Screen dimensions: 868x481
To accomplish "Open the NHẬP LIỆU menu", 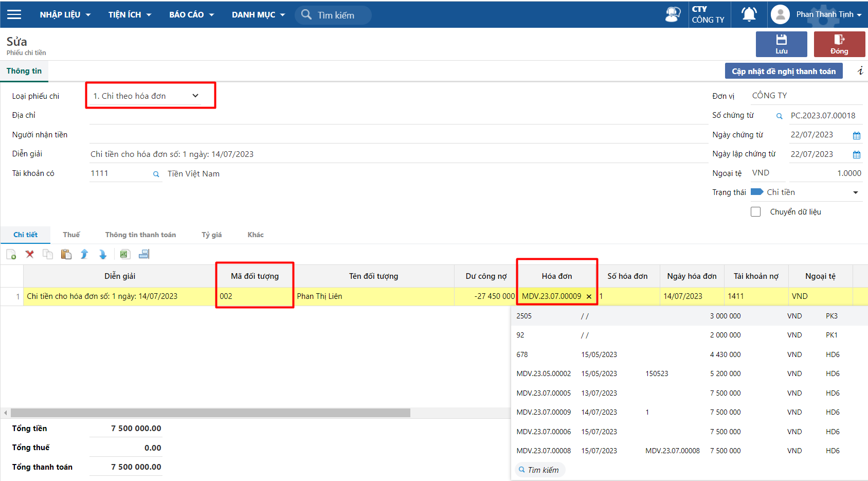I will pyautogui.click(x=65, y=14).
